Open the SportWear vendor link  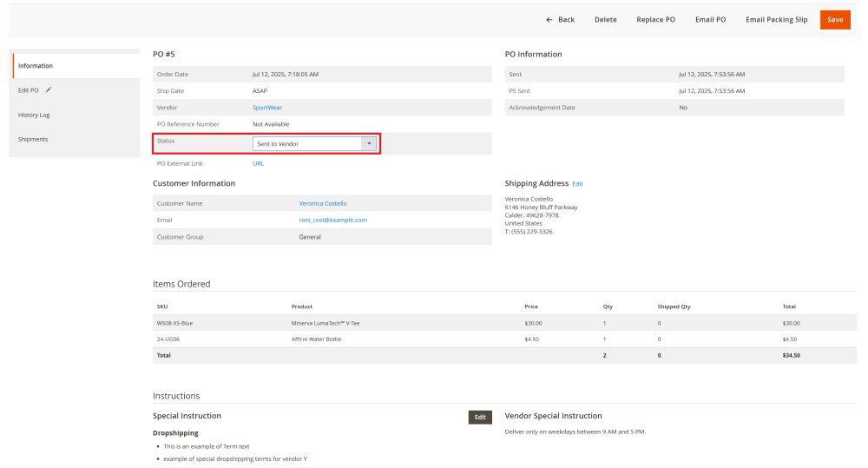[267, 108]
